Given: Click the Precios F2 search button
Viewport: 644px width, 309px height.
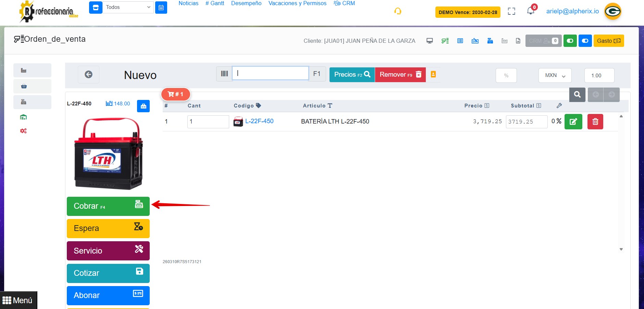Looking at the screenshot, I should tap(352, 75).
